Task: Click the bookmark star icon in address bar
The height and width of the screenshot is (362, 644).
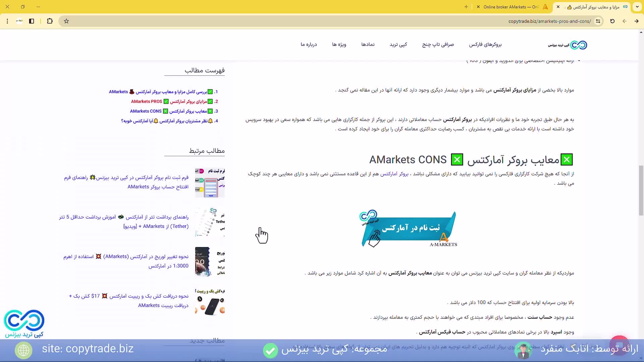Action: point(66,21)
